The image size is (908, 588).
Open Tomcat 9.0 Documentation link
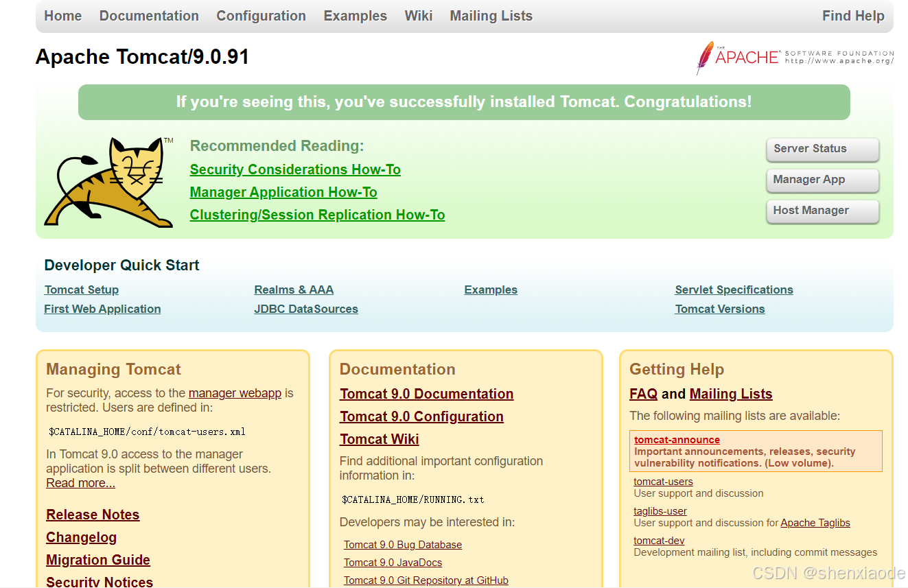coord(426,394)
